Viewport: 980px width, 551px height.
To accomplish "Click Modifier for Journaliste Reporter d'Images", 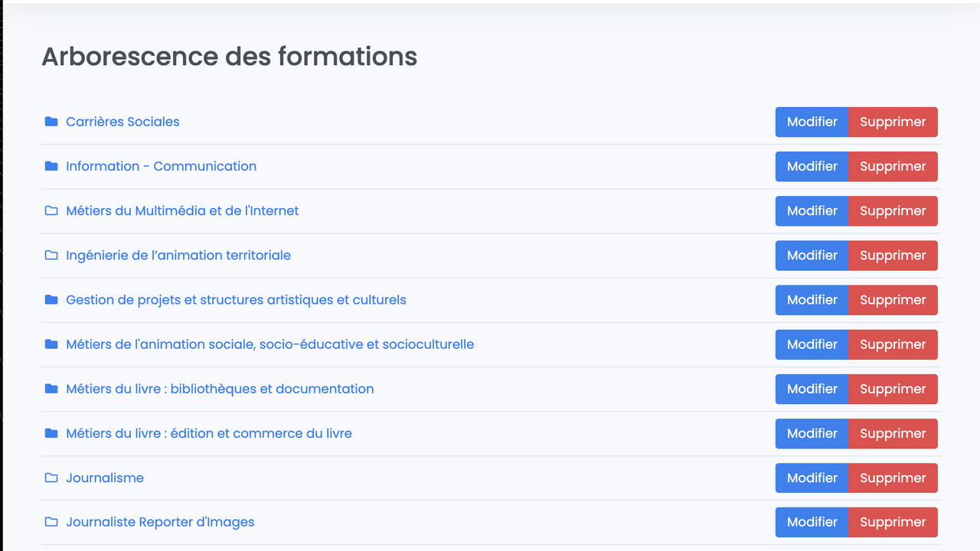I will click(x=812, y=522).
